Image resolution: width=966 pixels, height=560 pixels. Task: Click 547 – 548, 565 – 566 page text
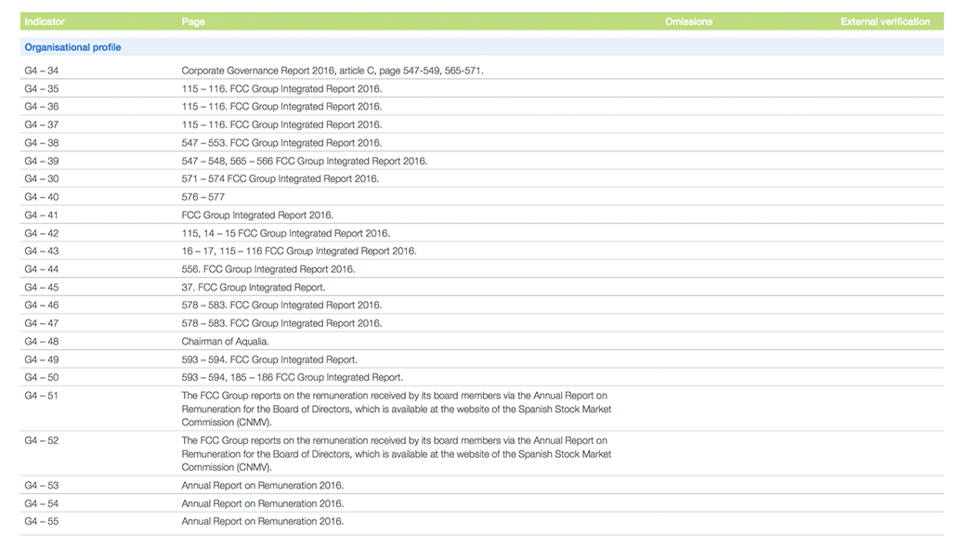305,161
